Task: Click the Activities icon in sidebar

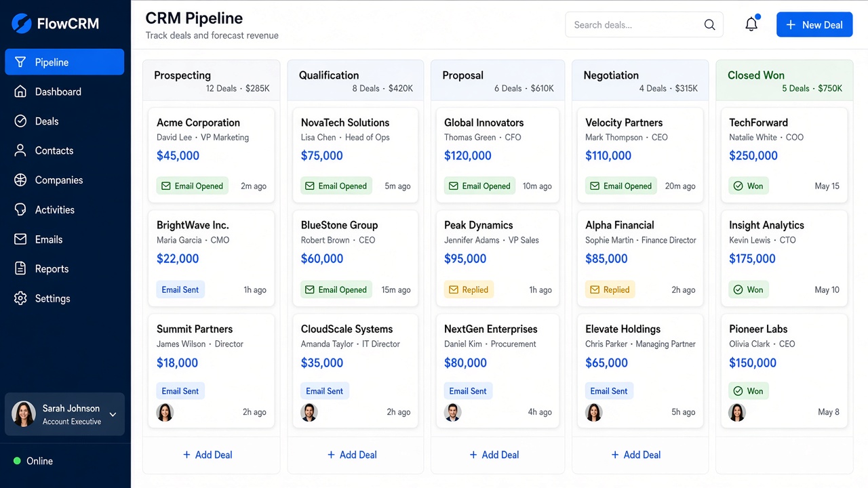Action: (20, 209)
